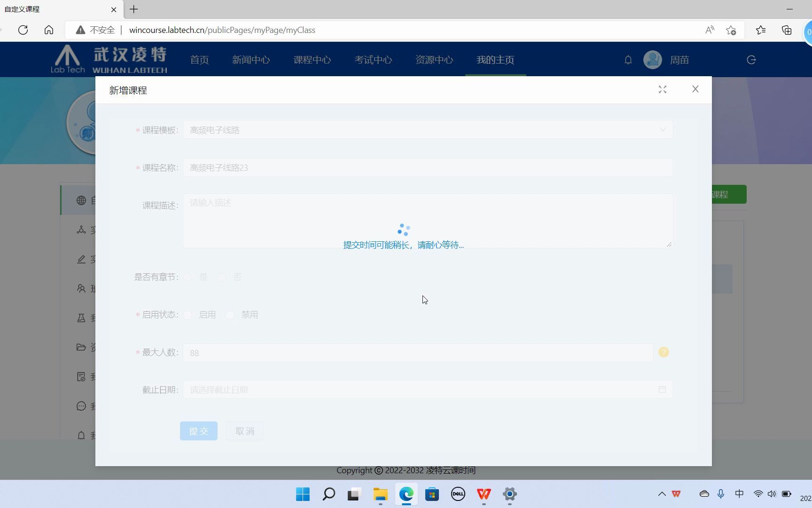Click the Wi-Fi network tray icon
Image resolution: width=812 pixels, height=508 pixels.
coord(758,494)
